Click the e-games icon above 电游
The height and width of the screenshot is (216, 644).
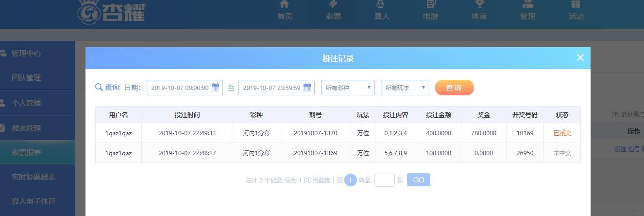tap(430, 3)
